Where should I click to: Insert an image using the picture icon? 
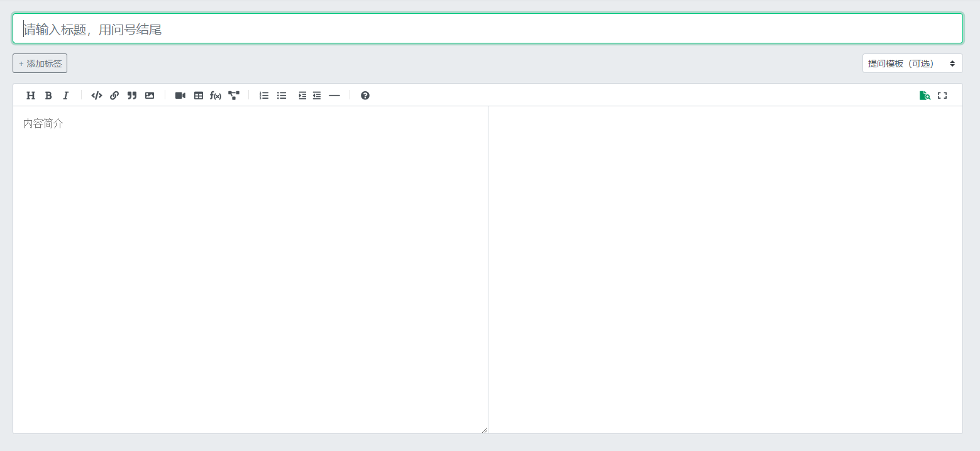[x=150, y=96]
